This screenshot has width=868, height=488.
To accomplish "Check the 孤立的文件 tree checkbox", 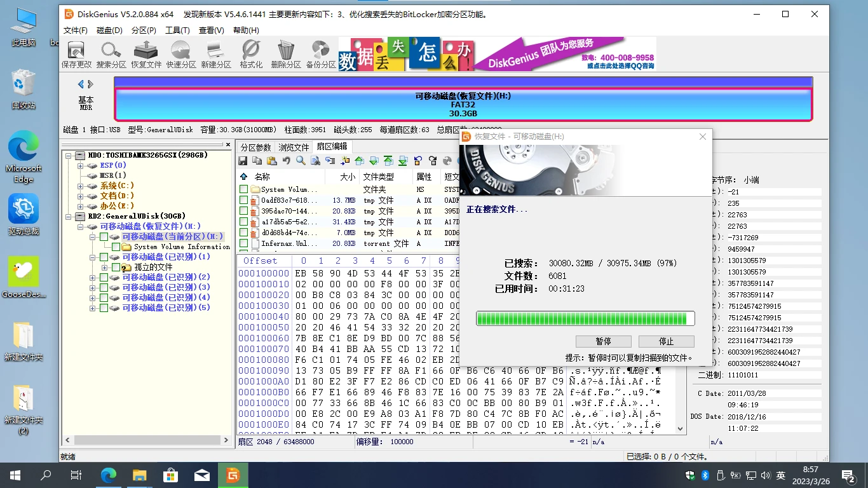I will (x=116, y=268).
